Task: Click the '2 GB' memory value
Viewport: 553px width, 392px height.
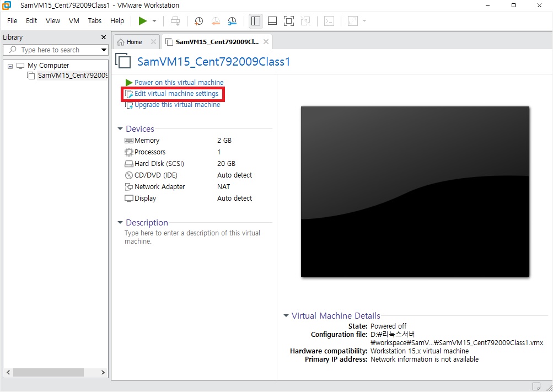Action: pos(224,140)
